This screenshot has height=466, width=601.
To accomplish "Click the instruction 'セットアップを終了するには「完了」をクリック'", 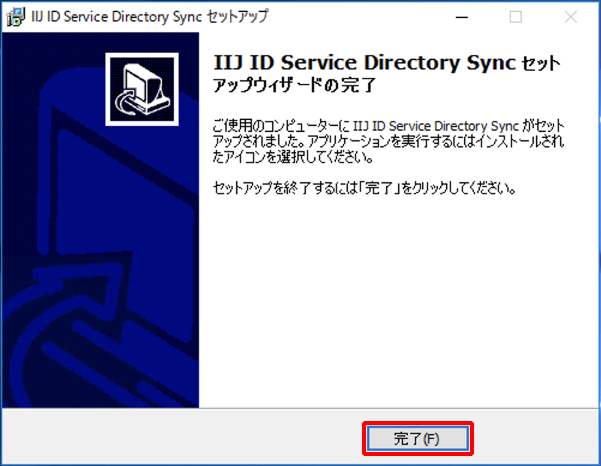I will point(366,189).
